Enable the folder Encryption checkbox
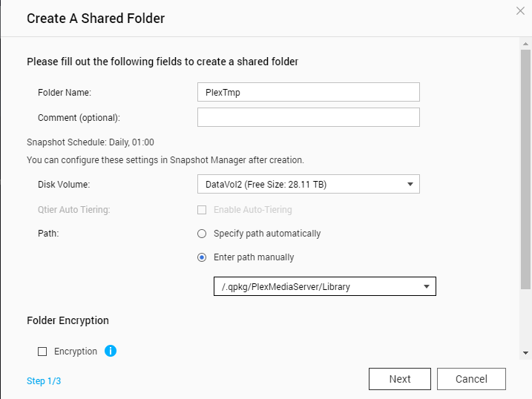The width and height of the screenshot is (532, 399). point(42,352)
